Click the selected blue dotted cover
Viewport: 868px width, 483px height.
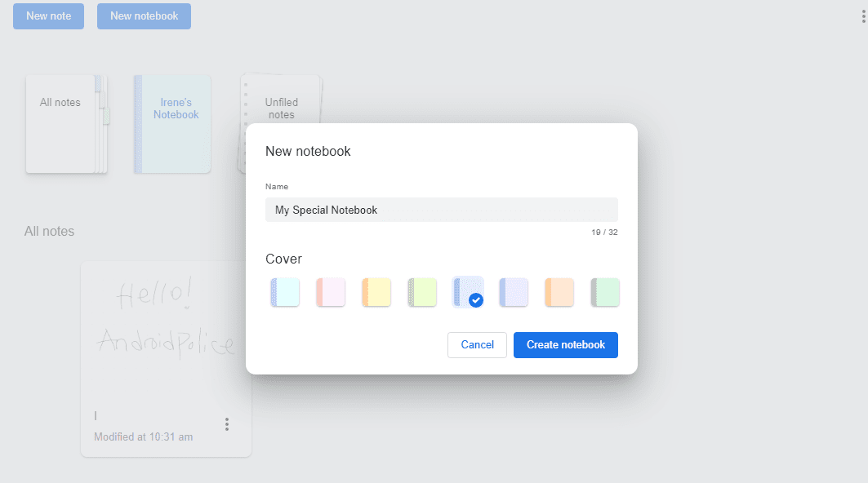[466, 290]
